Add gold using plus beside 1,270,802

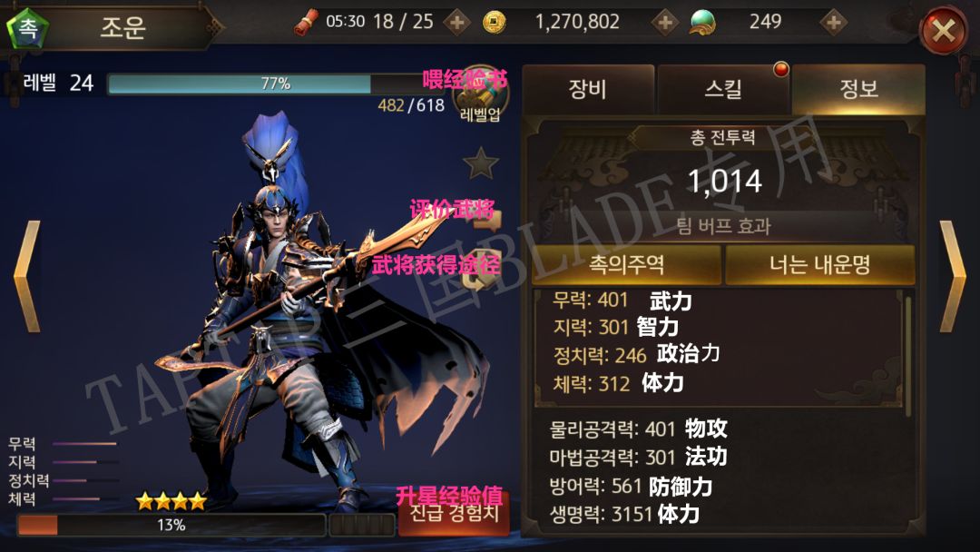(664, 23)
